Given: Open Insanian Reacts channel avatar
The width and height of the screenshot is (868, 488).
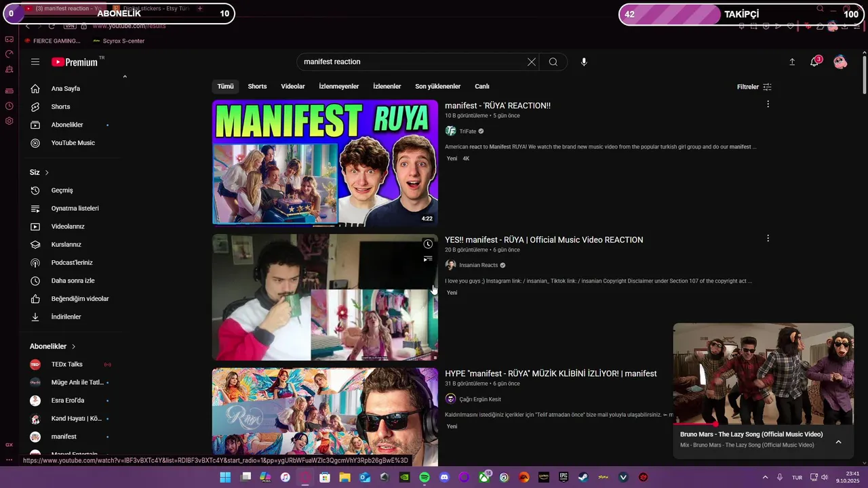Looking at the screenshot, I should coord(450,265).
